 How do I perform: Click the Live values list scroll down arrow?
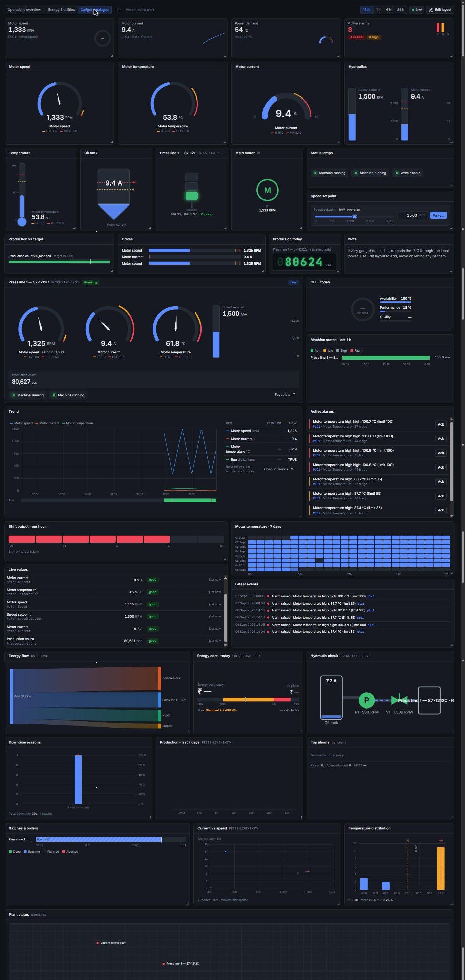tap(225, 645)
